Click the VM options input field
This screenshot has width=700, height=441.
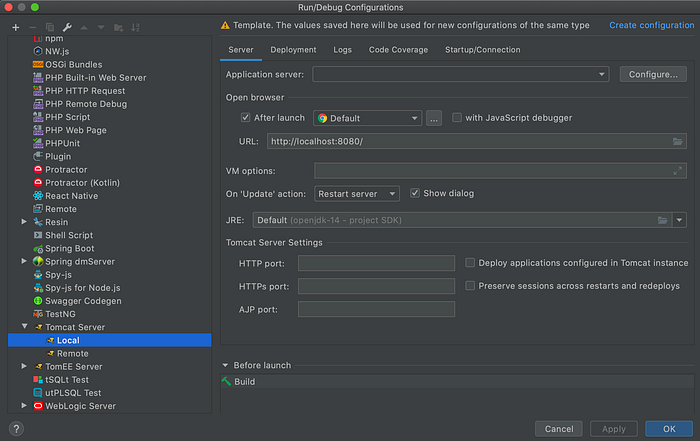(500, 171)
